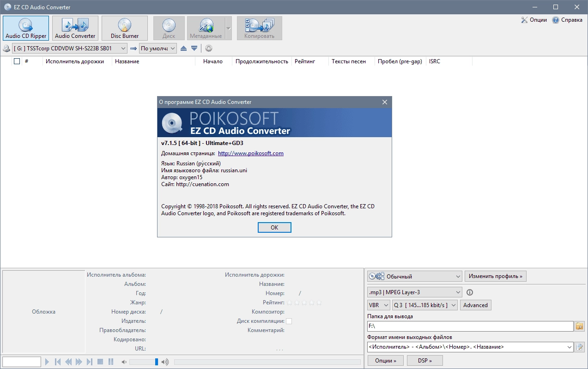This screenshot has height=369, width=588.
Task: Click the output folder F:\ field
Action: point(470,326)
